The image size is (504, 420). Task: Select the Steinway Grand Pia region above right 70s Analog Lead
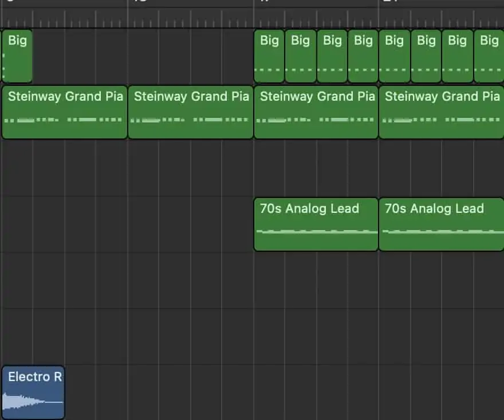click(442, 112)
